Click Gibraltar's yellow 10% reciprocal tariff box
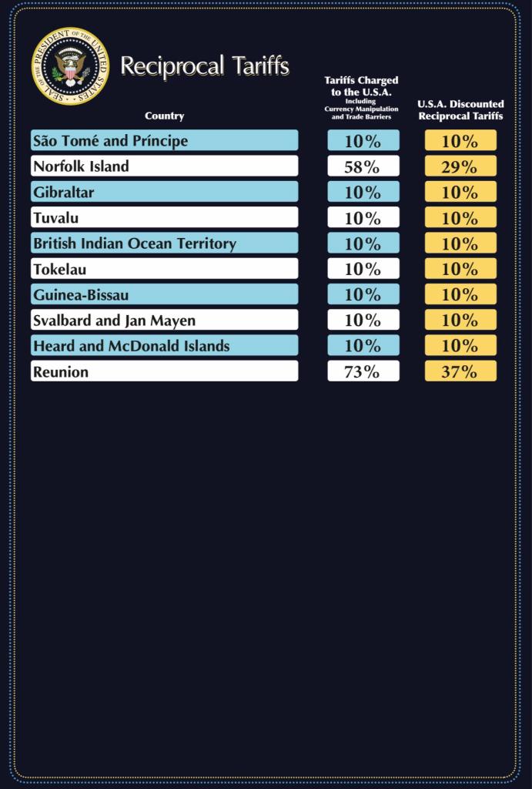This screenshot has height=789, width=532. click(x=460, y=192)
